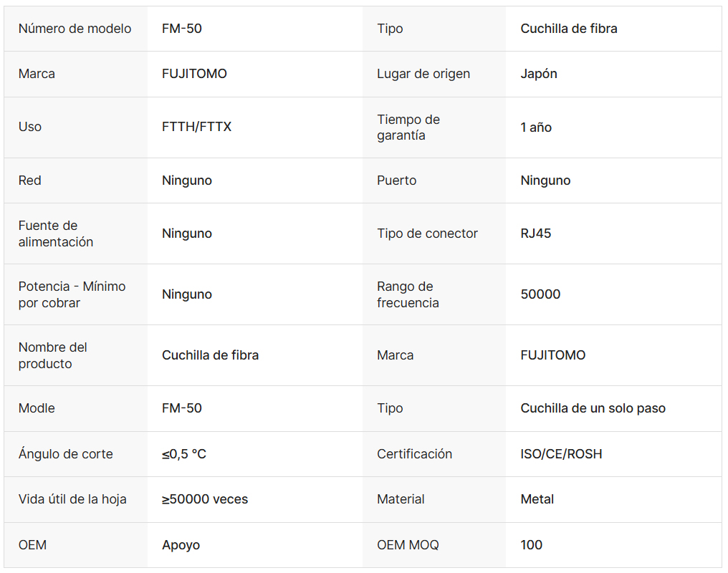Select the 'Lugar de origen' label
Screen dimensions: 728x573
(423, 74)
